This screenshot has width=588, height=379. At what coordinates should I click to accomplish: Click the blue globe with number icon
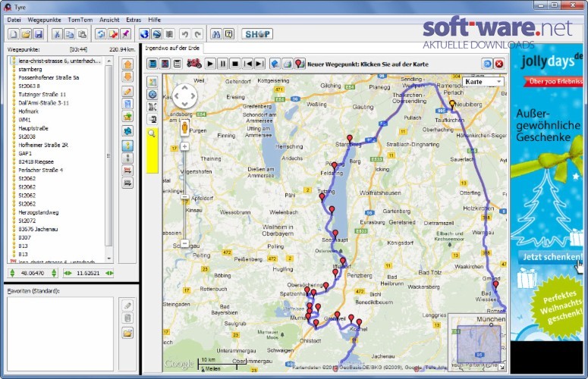pyautogui.click(x=144, y=34)
